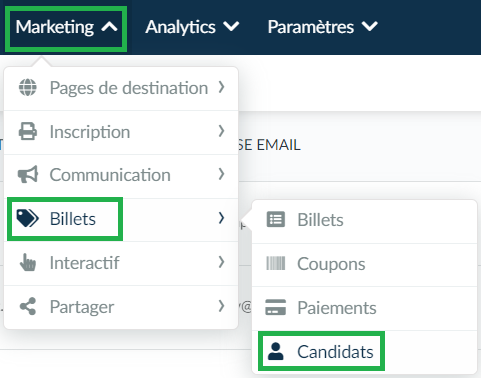Viewport: 481px width, 378px height.
Task: Click the barcode icon beside Coupons
Action: 276,263
